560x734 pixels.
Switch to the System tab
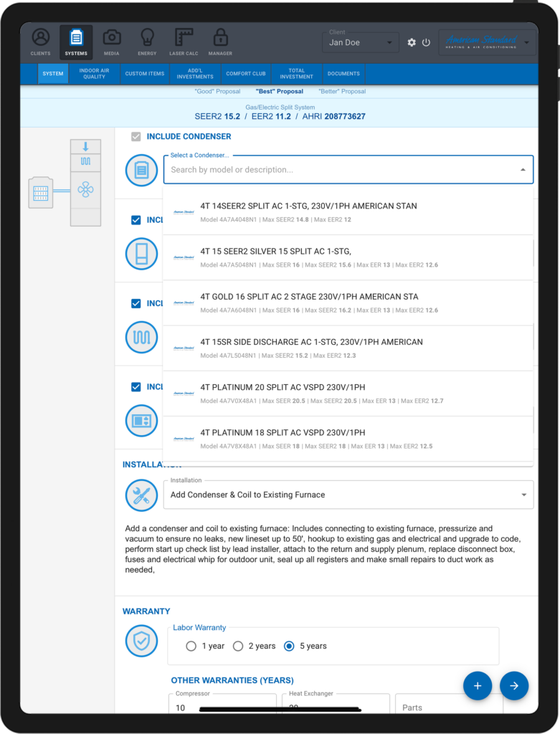53,74
